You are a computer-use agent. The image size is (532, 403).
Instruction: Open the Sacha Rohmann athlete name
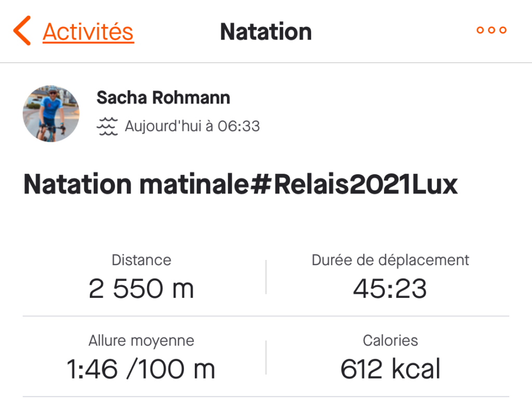coord(163,97)
